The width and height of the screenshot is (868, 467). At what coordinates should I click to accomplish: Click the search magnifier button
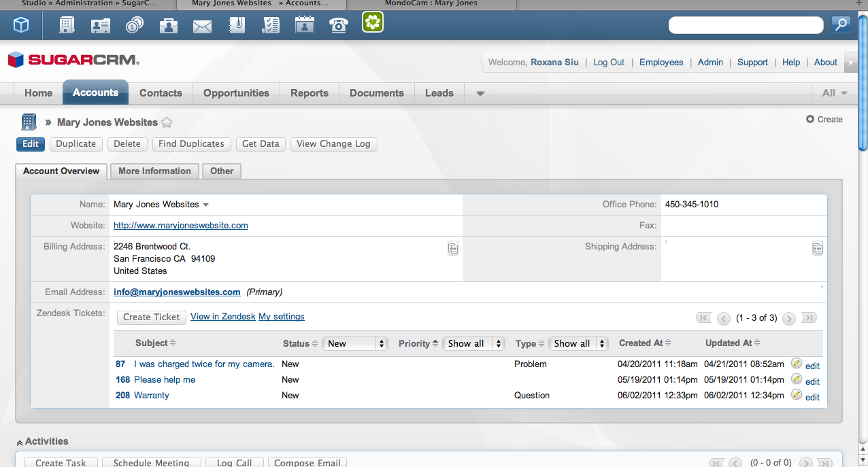[841, 25]
